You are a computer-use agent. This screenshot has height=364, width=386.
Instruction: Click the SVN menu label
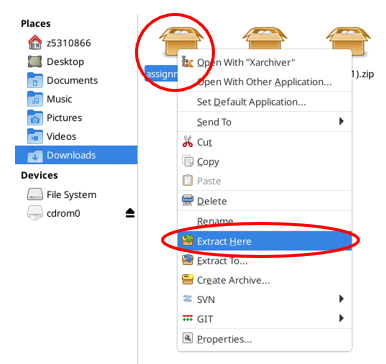[x=206, y=300]
